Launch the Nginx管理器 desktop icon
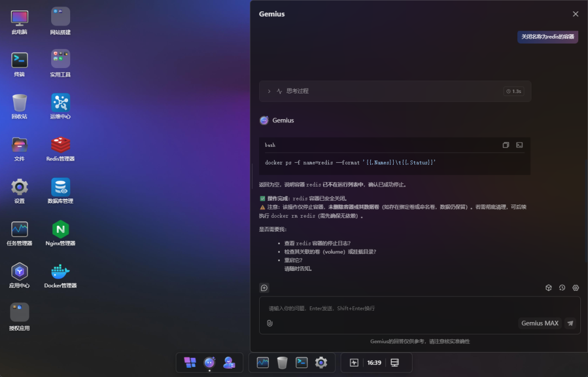 click(60, 233)
